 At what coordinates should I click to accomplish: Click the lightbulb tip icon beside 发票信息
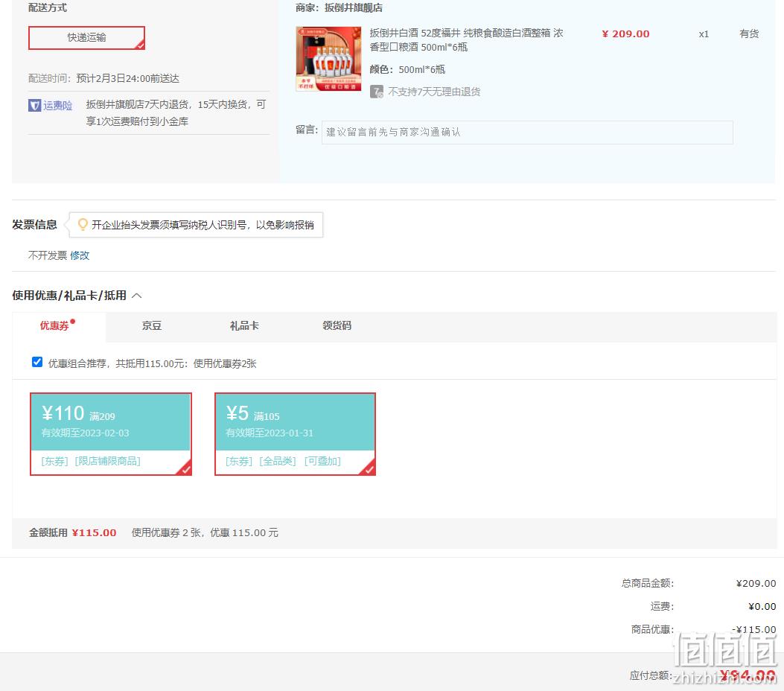tap(83, 224)
